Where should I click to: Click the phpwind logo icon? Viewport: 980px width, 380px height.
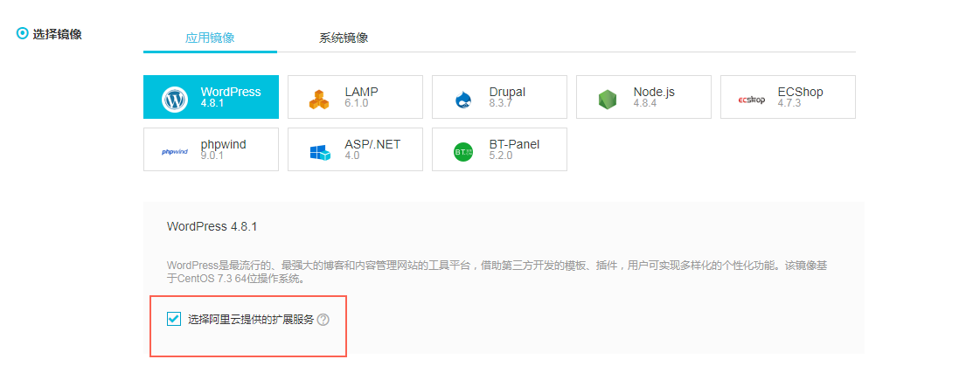175,152
